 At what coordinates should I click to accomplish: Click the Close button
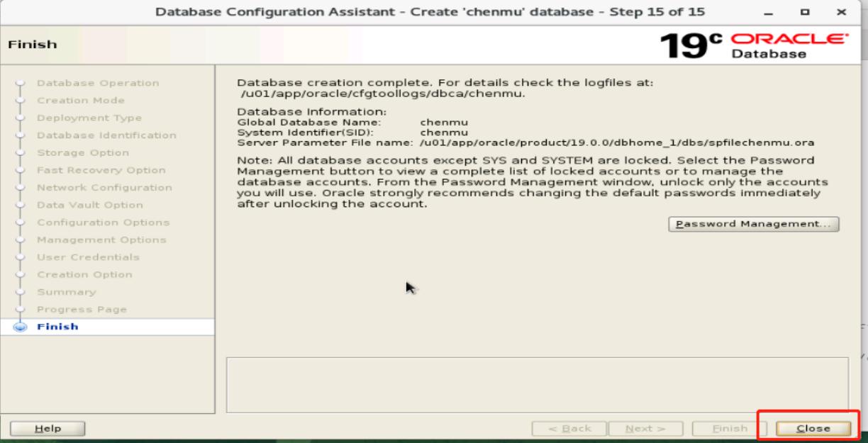tap(813, 428)
